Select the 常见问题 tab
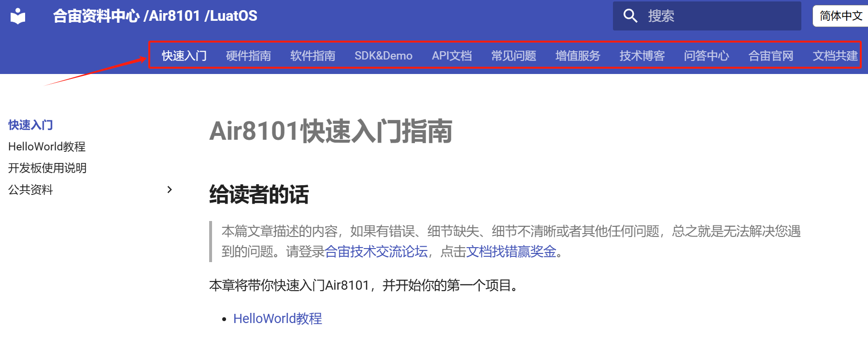 tap(513, 56)
